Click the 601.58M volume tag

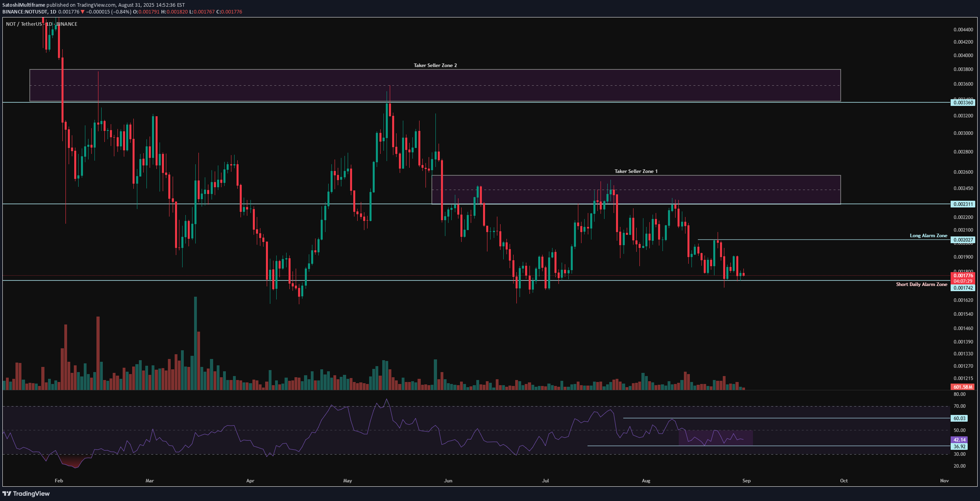point(963,387)
